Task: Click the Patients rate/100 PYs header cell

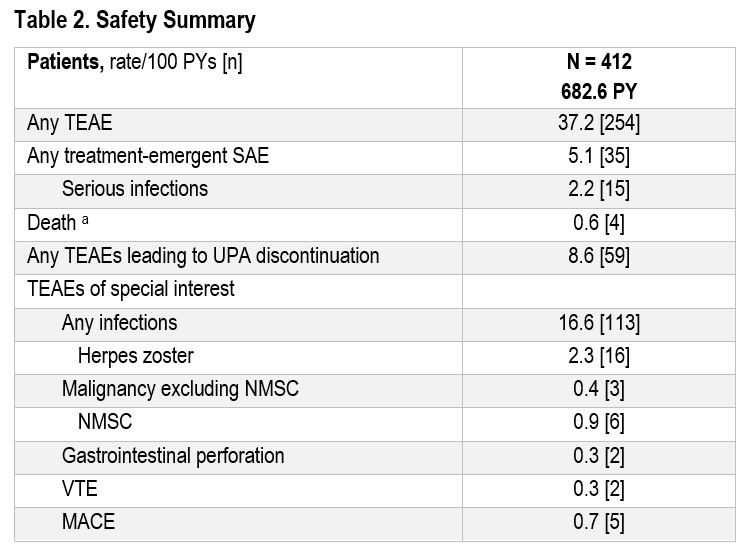Action: click(x=135, y=62)
